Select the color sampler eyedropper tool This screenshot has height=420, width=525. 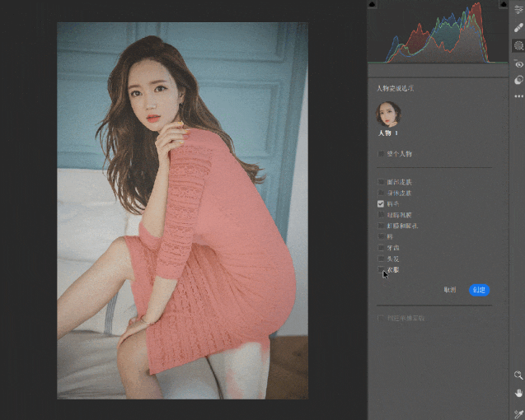(x=518, y=412)
